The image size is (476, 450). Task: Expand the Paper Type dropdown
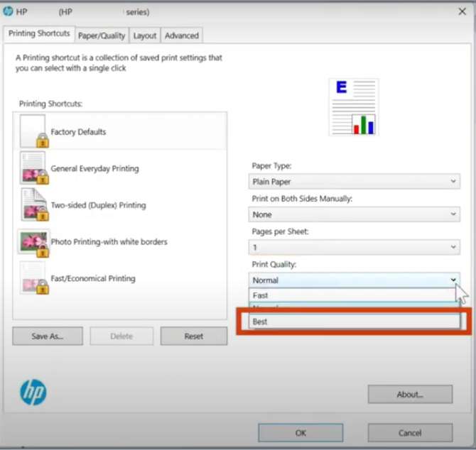click(354, 182)
